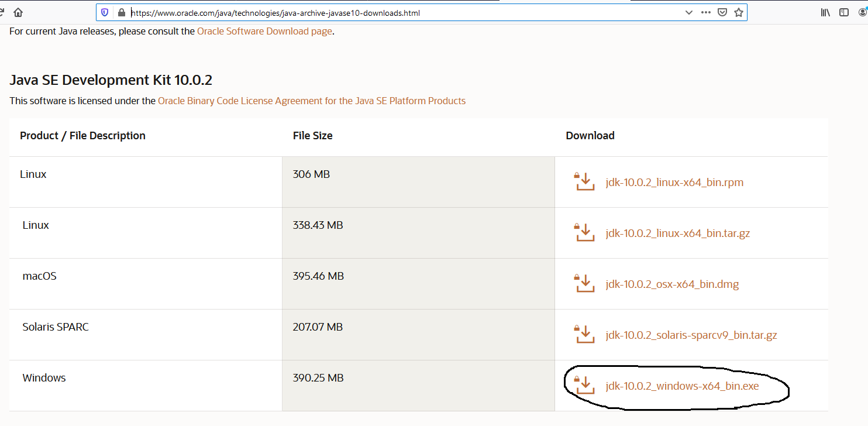This screenshot has height=426, width=868.
Task: Click the Firefox Home icon
Action: point(18,12)
